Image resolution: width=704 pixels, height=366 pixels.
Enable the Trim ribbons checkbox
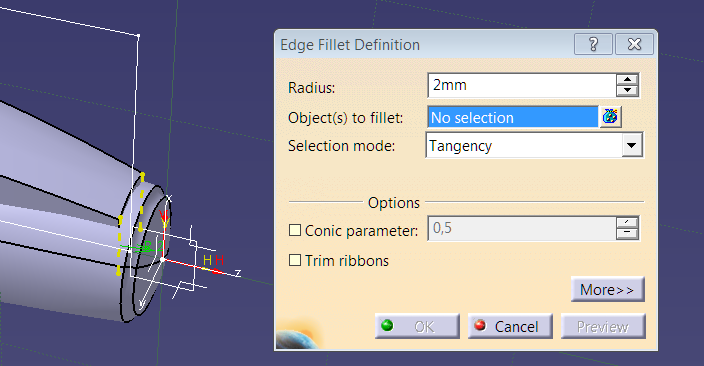(295, 260)
